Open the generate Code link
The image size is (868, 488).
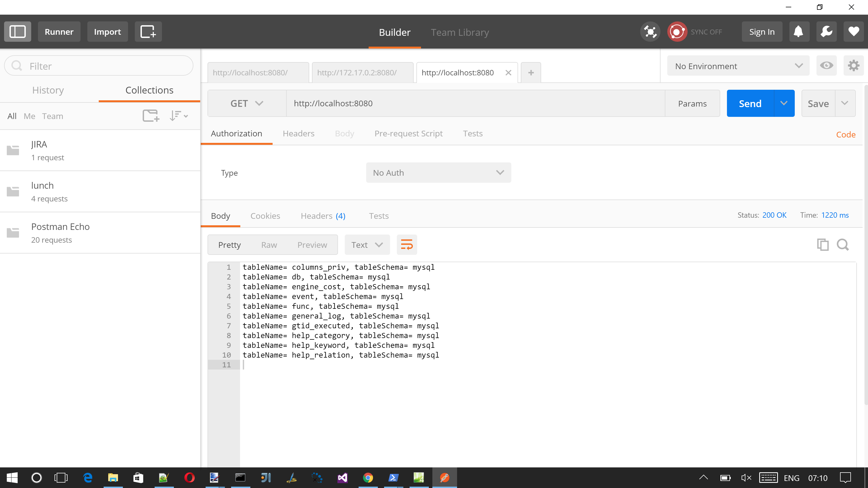[846, 134]
